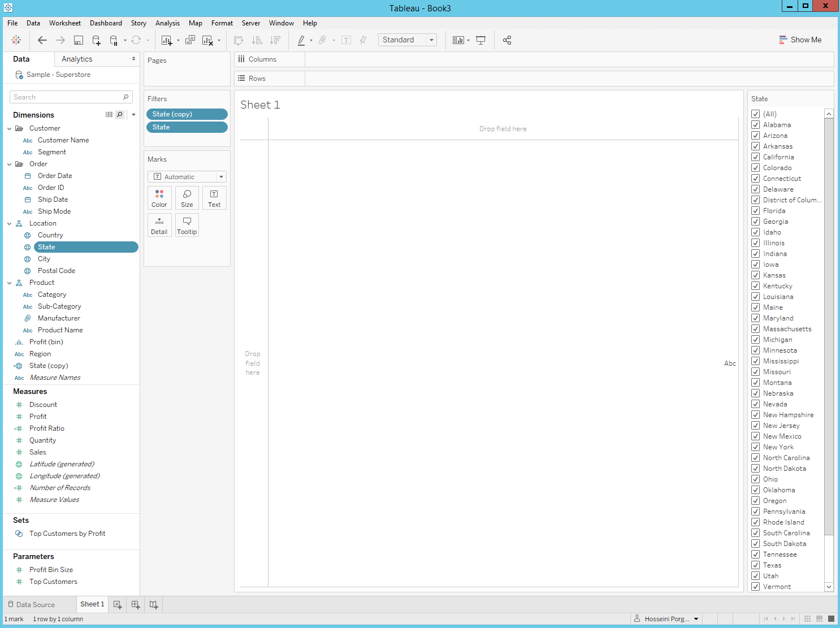The height and width of the screenshot is (628, 840).
Task: Click the Duplicate sheet icon
Action: [190, 40]
